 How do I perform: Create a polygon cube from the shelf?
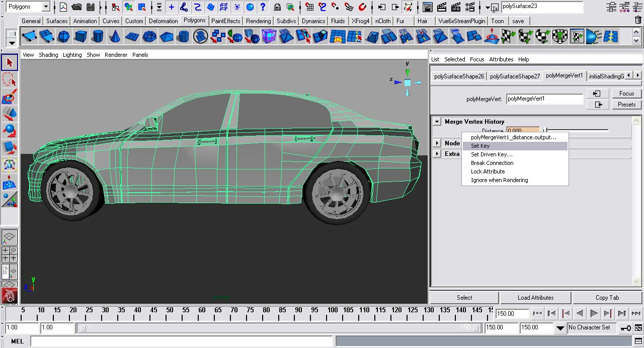(81, 36)
